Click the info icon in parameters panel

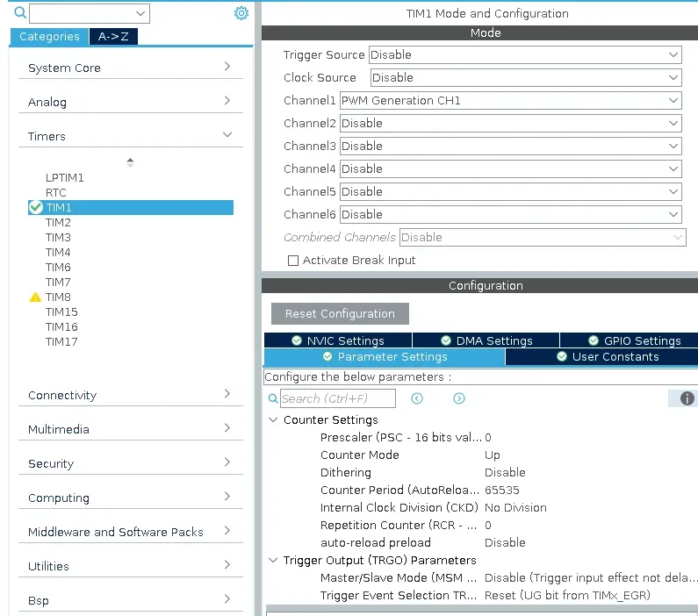(687, 398)
